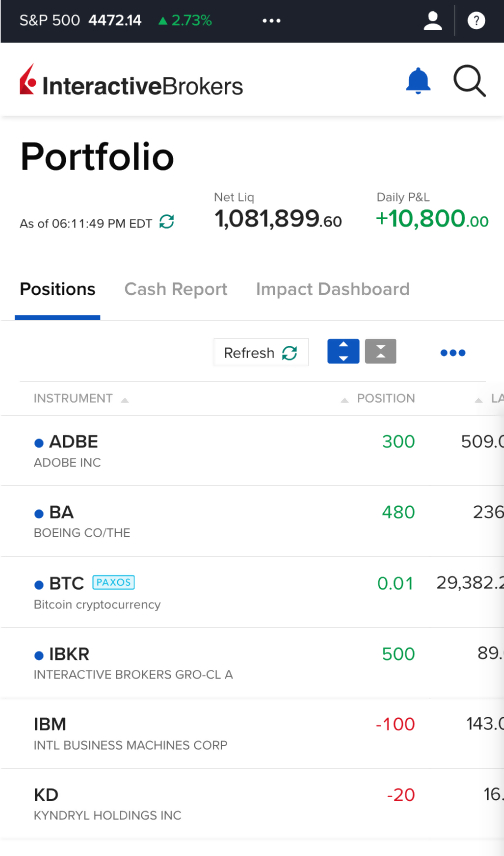The width and height of the screenshot is (504, 856).
Task: Sort by the INSTRUMENT column arrow
Action: 124,400
